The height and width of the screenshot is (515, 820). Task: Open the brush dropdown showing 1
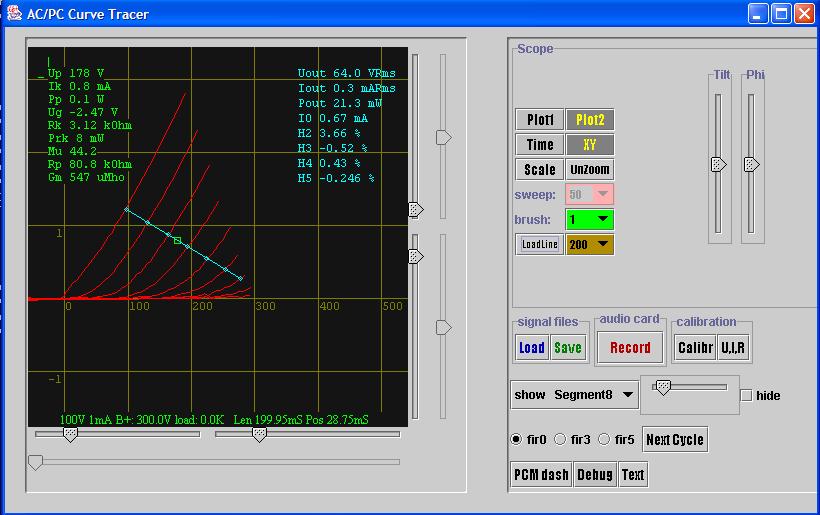[x=590, y=219]
